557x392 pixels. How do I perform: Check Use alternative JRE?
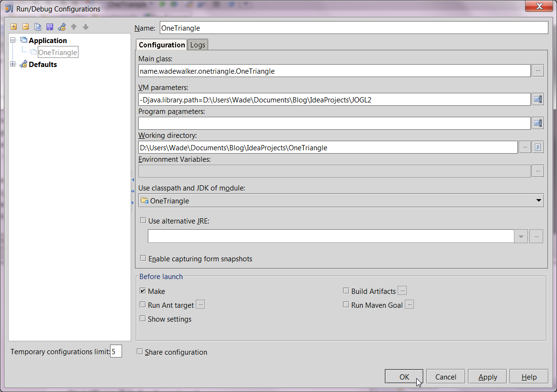point(143,220)
